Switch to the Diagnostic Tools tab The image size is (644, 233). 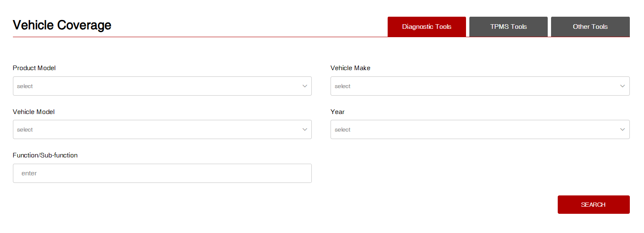coord(426,27)
